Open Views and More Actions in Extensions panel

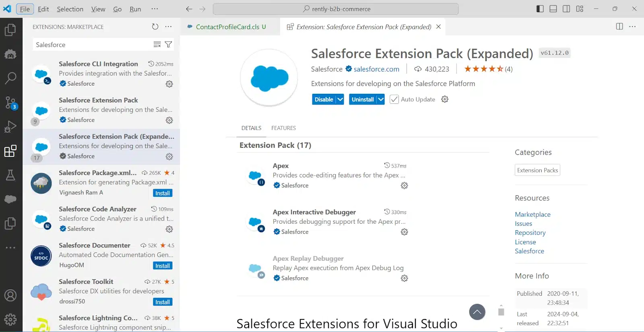tap(168, 27)
